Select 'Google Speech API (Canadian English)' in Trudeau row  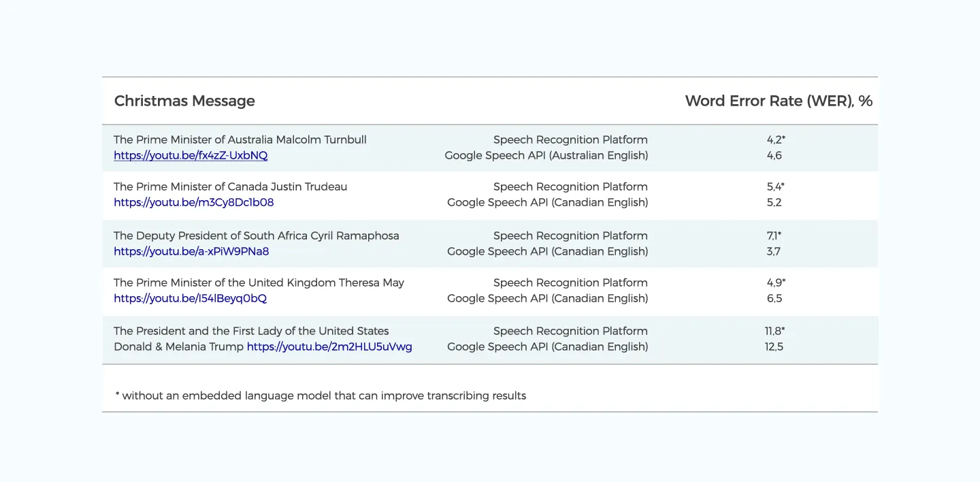pyautogui.click(x=548, y=202)
